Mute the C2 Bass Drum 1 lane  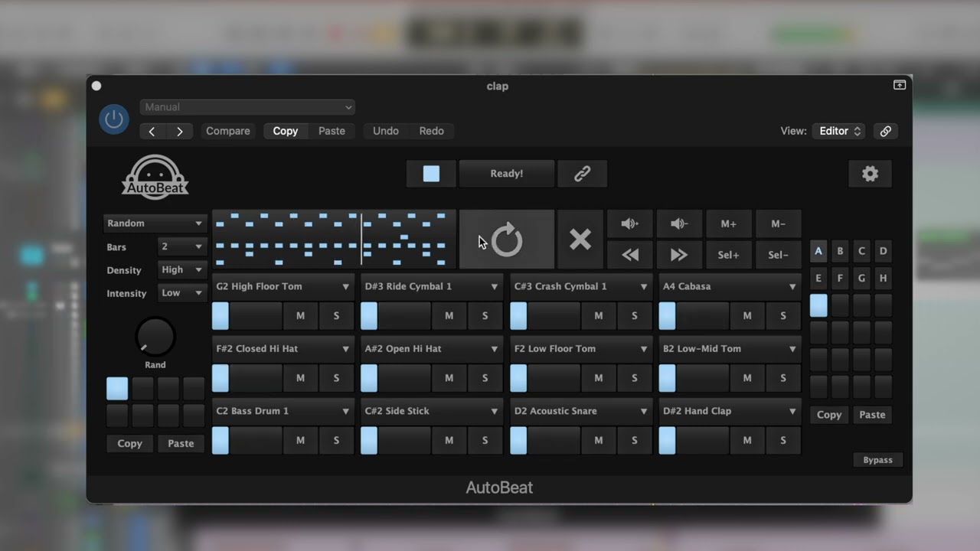(x=300, y=440)
